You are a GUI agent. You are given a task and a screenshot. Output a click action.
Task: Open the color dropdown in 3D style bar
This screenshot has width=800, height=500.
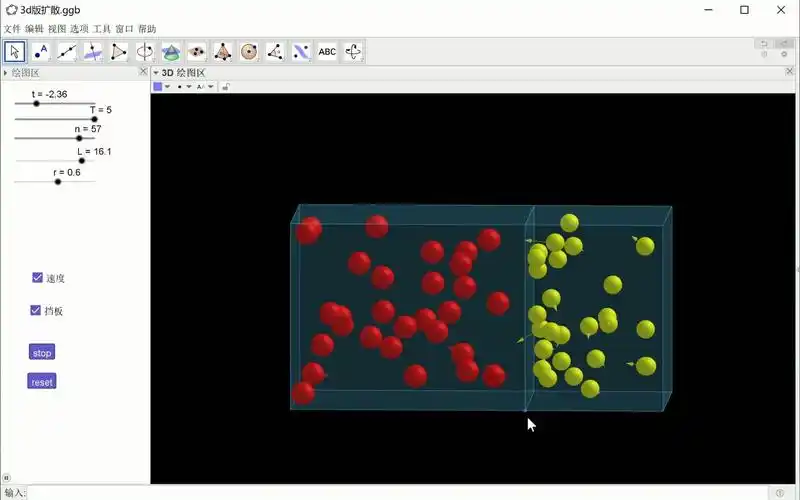point(167,87)
